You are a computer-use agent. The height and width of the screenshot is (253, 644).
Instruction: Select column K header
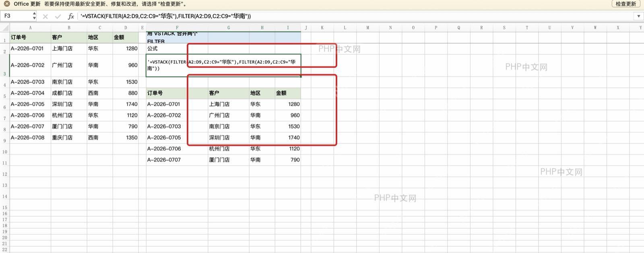[x=322, y=28]
